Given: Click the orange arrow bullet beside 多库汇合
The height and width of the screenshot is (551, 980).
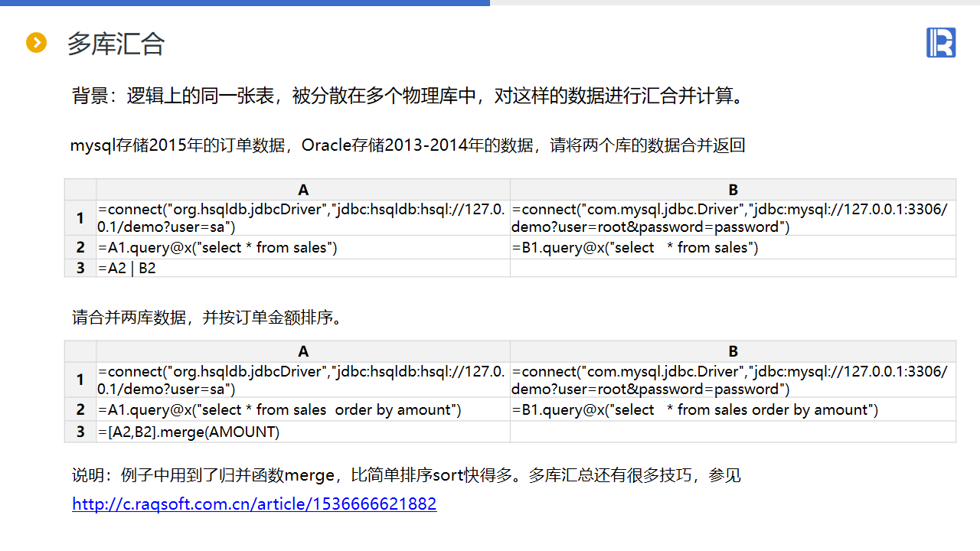Looking at the screenshot, I should click(37, 43).
